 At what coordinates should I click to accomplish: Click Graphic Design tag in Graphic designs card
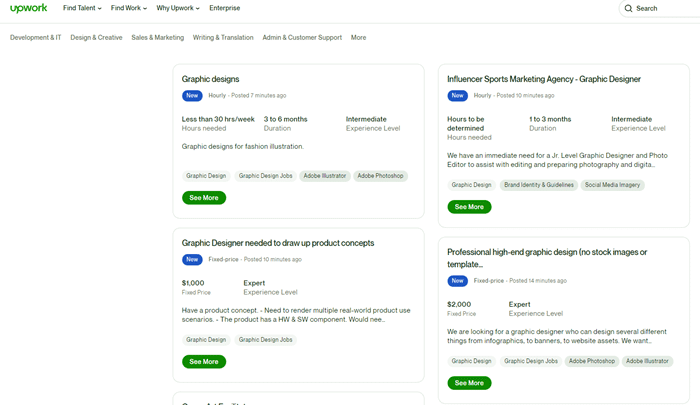click(x=206, y=176)
